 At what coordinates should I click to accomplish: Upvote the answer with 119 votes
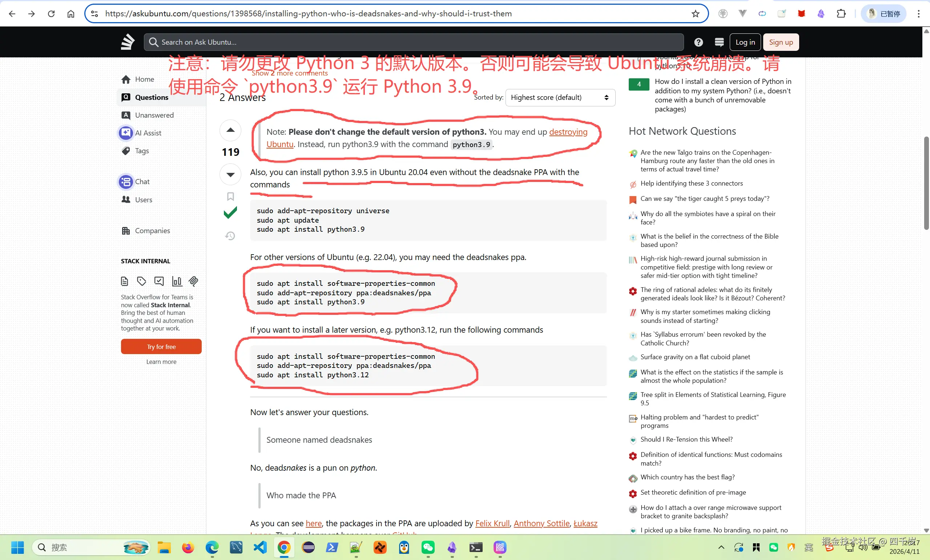pyautogui.click(x=230, y=130)
